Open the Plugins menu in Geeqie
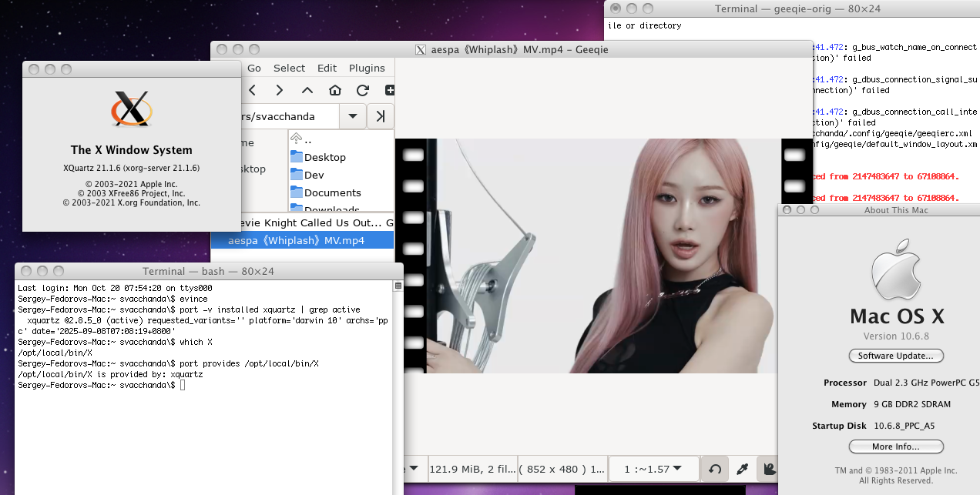Screen dimensions: 980x495 (x=367, y=68)
